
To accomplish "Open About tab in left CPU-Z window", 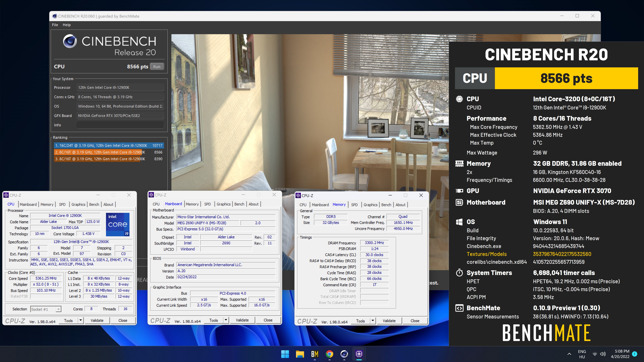I will click(x=108, y=204).
